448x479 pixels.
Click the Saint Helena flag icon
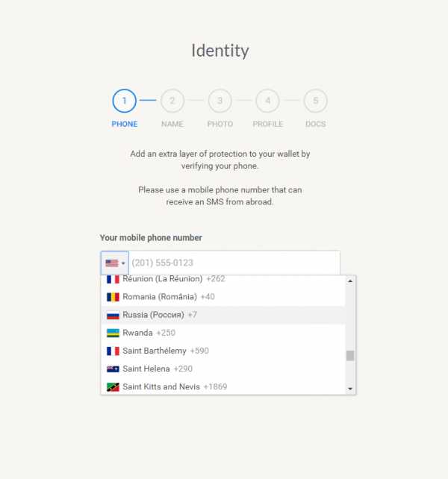click(x=113, y=369)
